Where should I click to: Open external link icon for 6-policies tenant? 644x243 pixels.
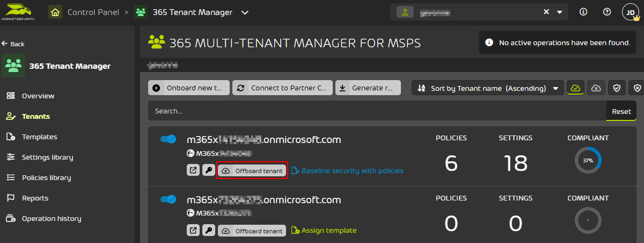click(x=193, y=170)
